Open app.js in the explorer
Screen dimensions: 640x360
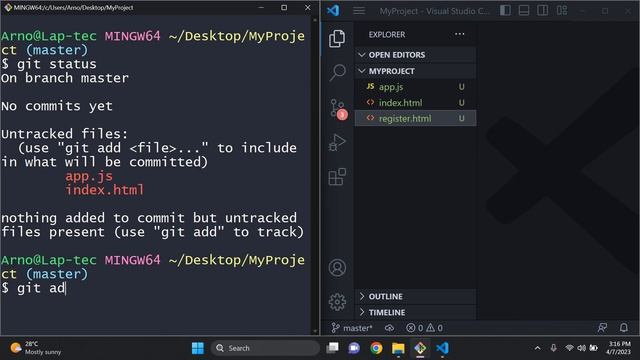coord(415,87)
